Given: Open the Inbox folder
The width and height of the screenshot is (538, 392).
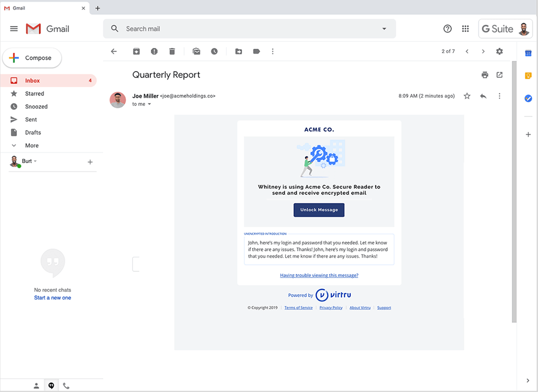Looking at the screenshot, I should (x=48, y=81).
